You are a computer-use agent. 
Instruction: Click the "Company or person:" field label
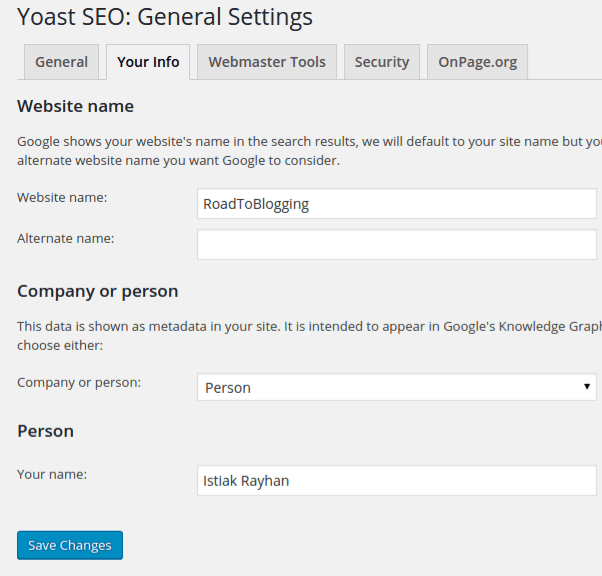pos(79,382)
